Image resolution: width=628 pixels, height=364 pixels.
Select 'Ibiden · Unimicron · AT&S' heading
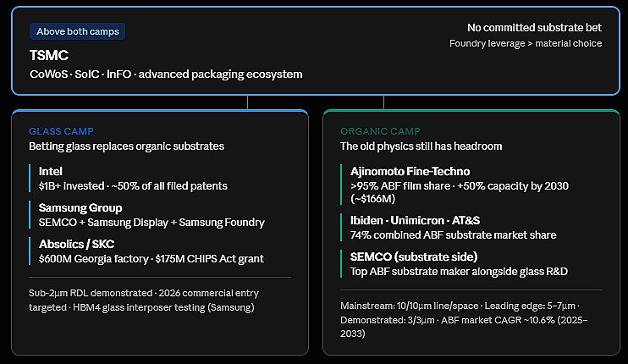click(415, 220)
